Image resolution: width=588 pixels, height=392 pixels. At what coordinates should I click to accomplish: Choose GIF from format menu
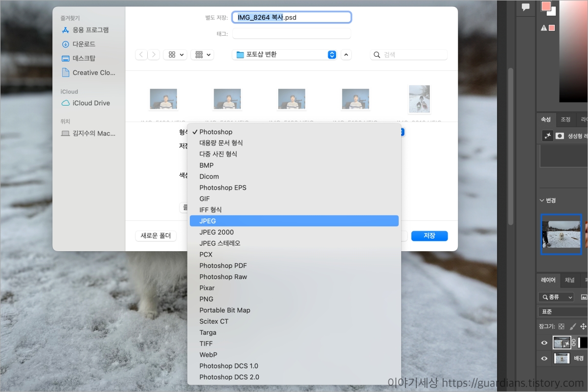coord(294,199)
